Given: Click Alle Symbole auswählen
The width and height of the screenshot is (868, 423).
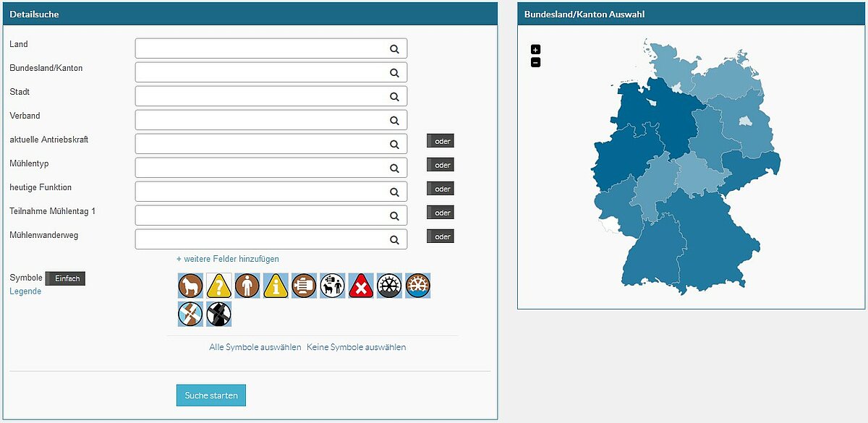Looking at the screenshot, I should click(x=255, y=347).
